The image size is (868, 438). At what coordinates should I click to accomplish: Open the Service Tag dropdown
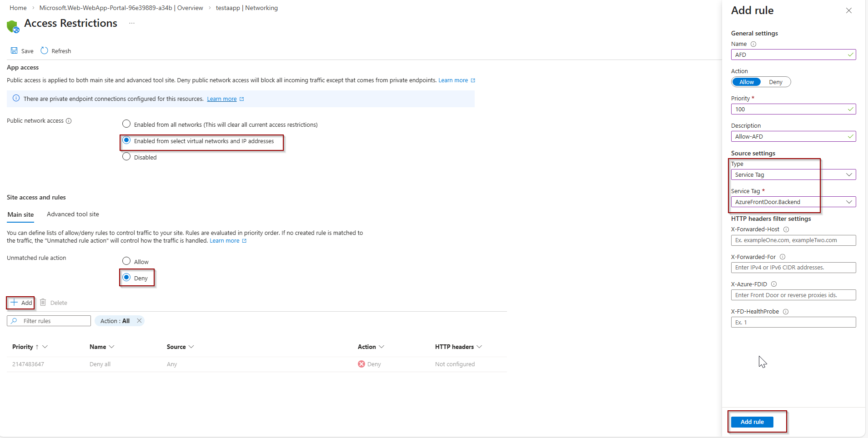pyautogui.click(x=793, y=202)
